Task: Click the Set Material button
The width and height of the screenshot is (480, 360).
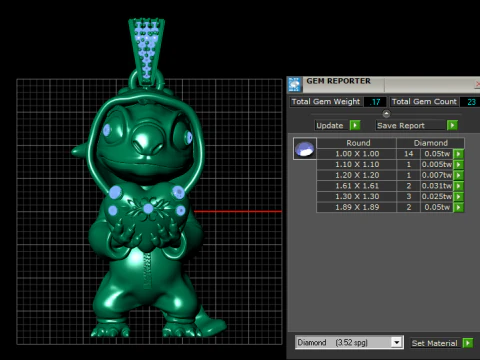Action: (435, 343)
